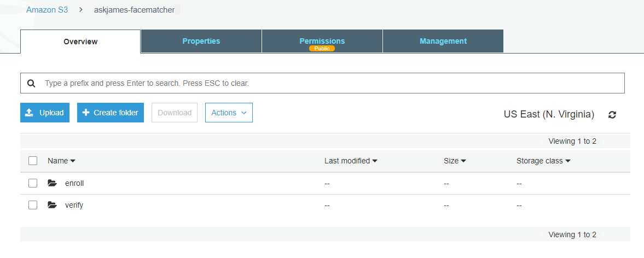644x258 pixels.
Task: Switch to the Management tab
Action: tap(443, 41)
